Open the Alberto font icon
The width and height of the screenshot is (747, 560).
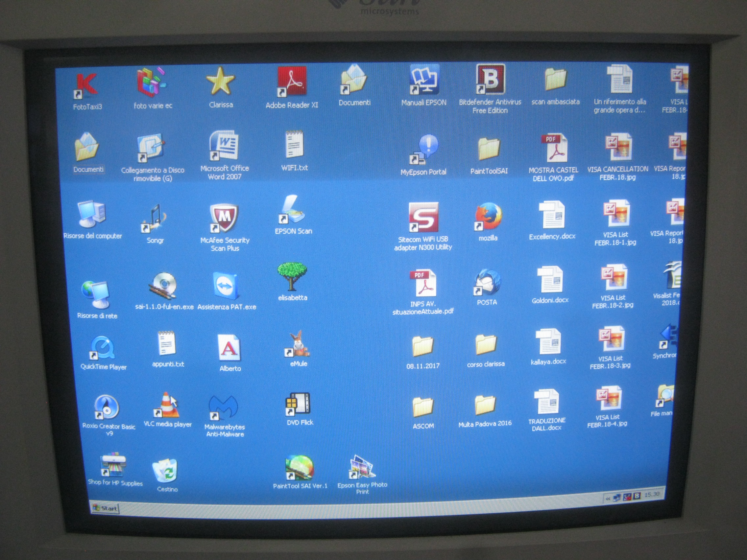click(229, 348)
